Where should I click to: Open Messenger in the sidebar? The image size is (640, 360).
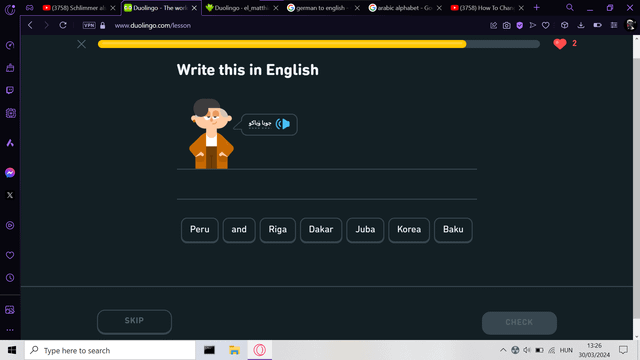[x=10, y=173]
